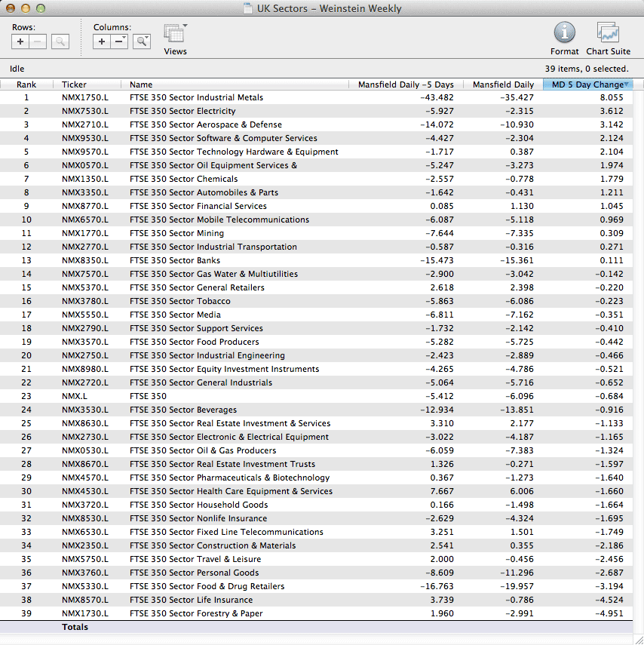Click the Mansfield Daily -5 Days header
This screenshot has height=645, width=644.
[x=406, y=84]
